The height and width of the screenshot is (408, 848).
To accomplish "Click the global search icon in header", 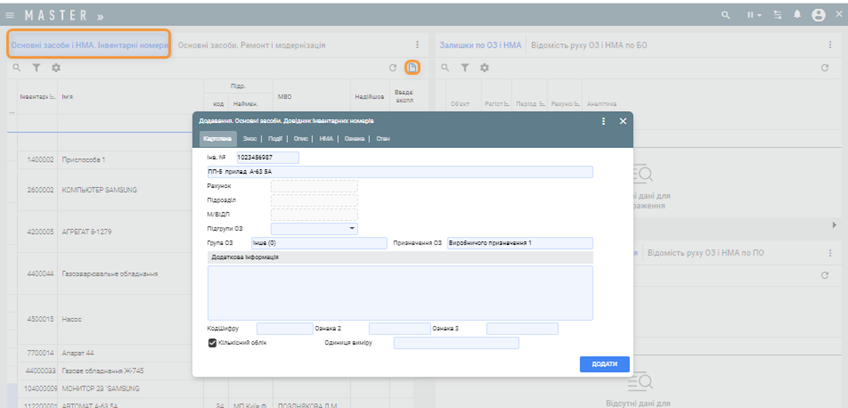I will [x=727, y=15].
